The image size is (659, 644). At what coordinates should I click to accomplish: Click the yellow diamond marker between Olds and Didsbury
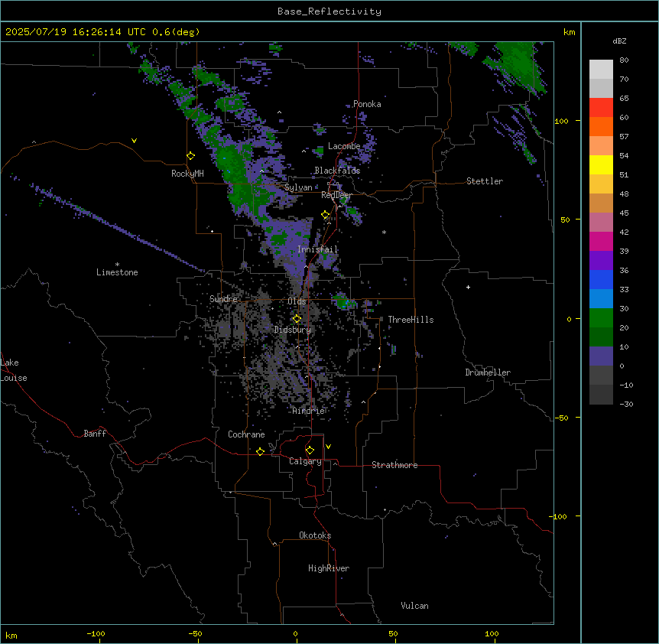(x=297, y=319)
